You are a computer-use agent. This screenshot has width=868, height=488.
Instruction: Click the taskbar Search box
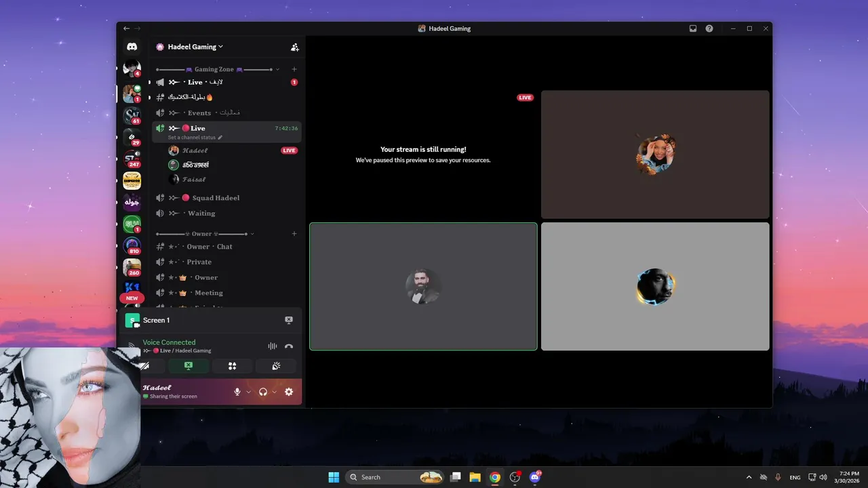pos(395,477)
